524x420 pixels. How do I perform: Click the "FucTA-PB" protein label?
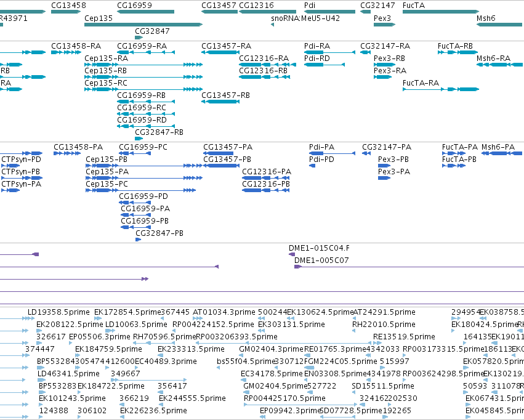click(459, 160)
